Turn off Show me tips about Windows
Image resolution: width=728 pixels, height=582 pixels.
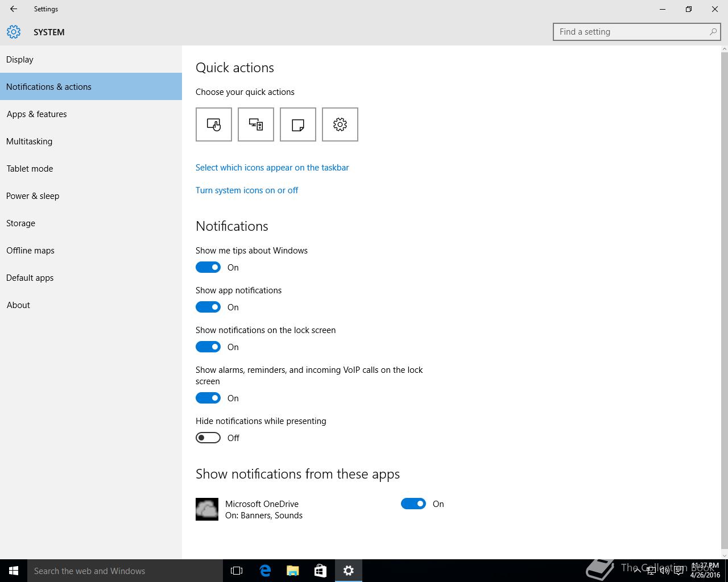click(208, 267)
